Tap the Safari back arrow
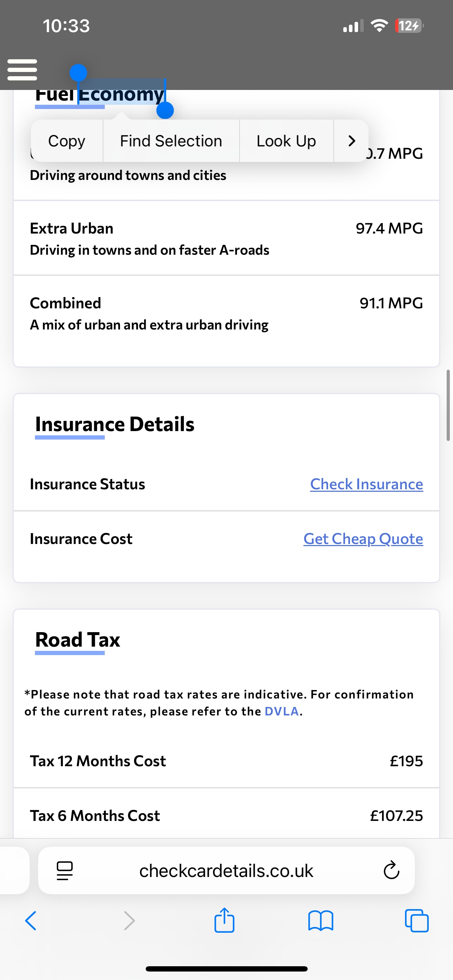The height and width of the screenshot is (980, 453). pyautogui.click(x=31, y=921)
